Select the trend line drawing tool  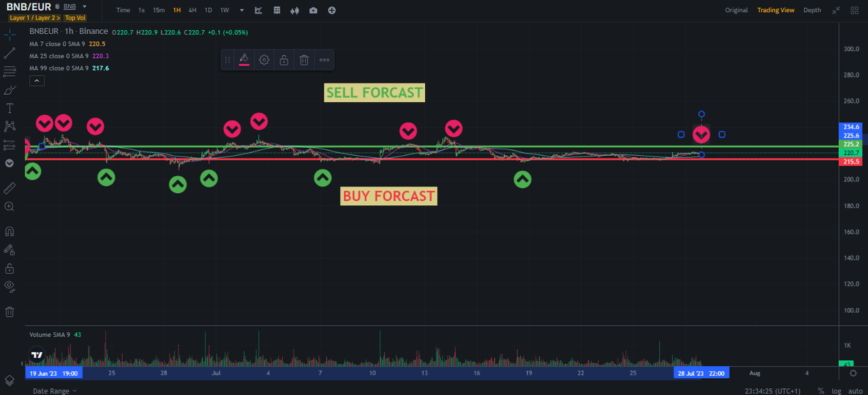[x=9, y=53]
